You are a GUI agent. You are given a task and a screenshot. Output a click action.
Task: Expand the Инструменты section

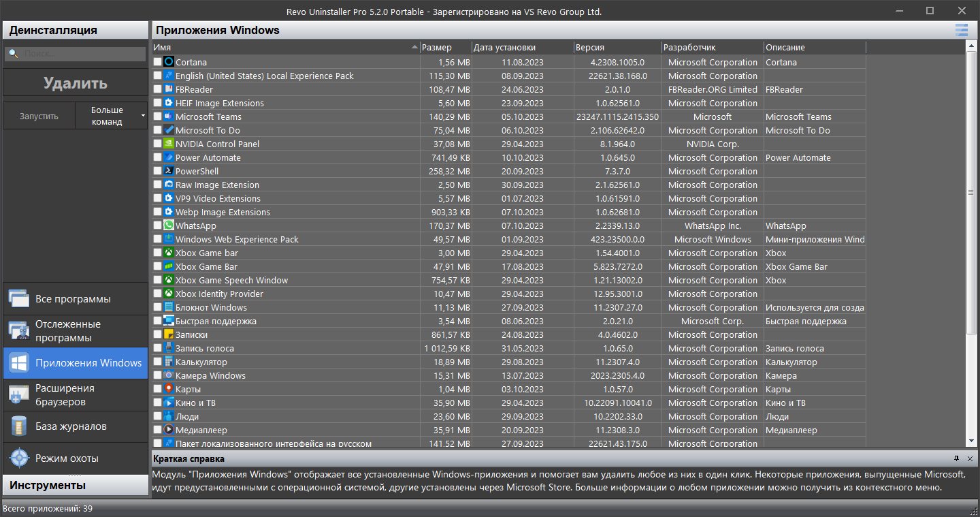point(76,485)
